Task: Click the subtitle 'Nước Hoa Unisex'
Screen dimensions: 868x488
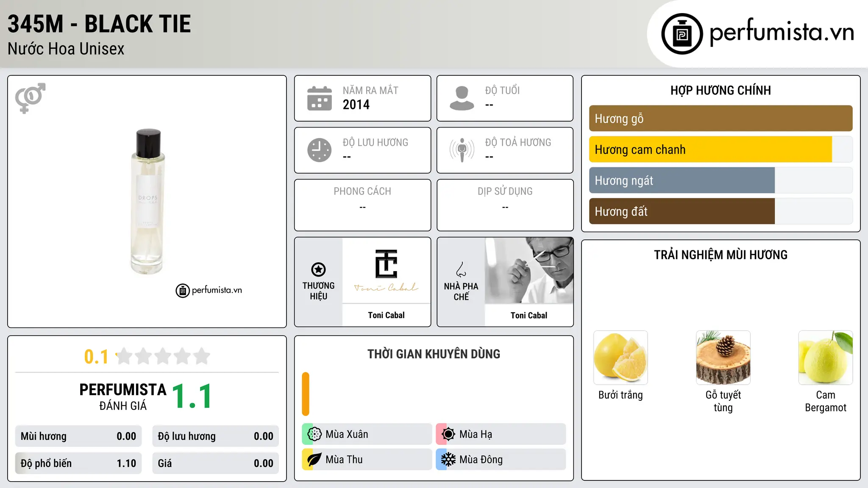Action: click(66, 49)
